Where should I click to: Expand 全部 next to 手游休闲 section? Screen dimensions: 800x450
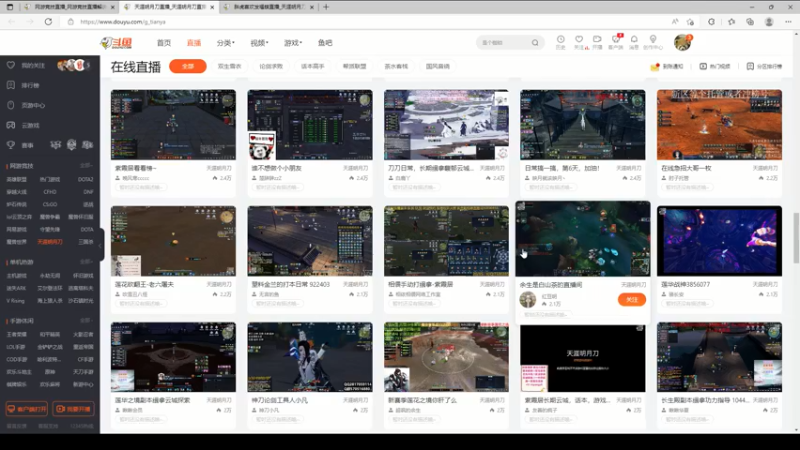pyautogui.click(x=86, y=320)
